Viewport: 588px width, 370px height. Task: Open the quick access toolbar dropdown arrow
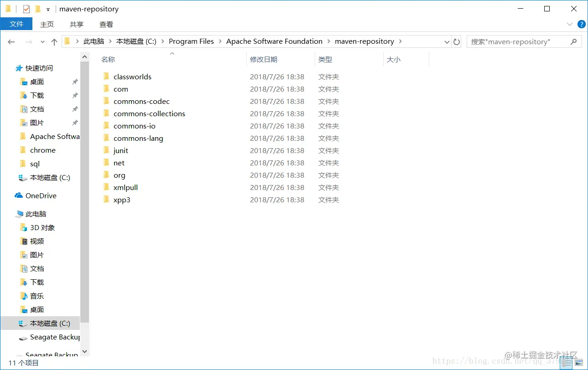[x=48, y=9]
